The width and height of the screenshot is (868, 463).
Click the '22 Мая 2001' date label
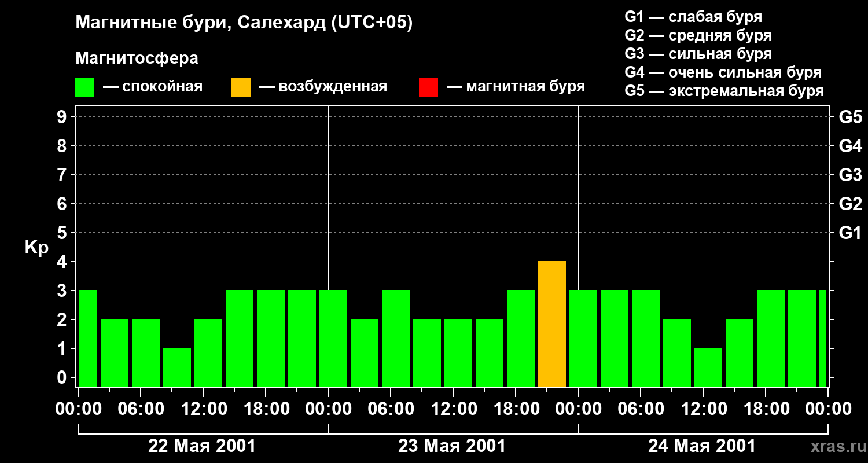pyautogui.click(x=202, y=446)
